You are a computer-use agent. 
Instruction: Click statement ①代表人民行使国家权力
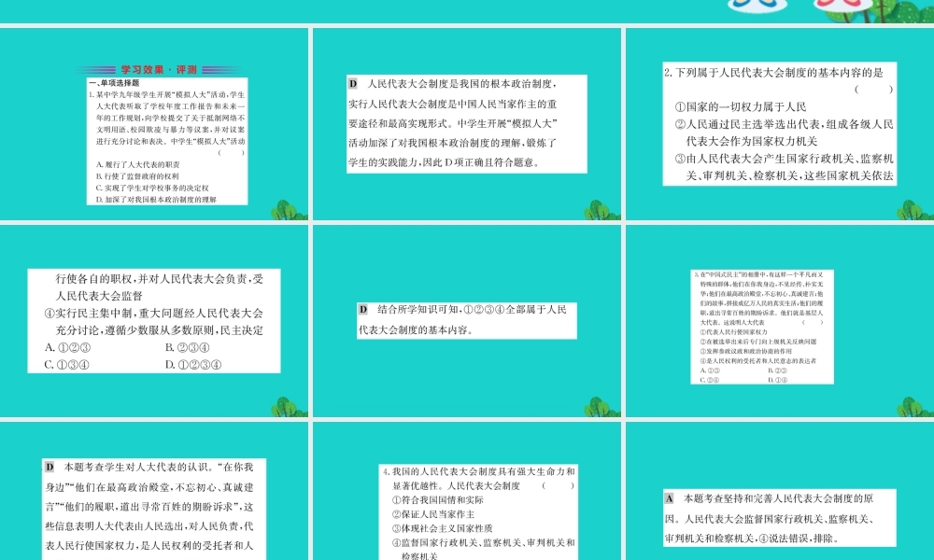[734, 332]
